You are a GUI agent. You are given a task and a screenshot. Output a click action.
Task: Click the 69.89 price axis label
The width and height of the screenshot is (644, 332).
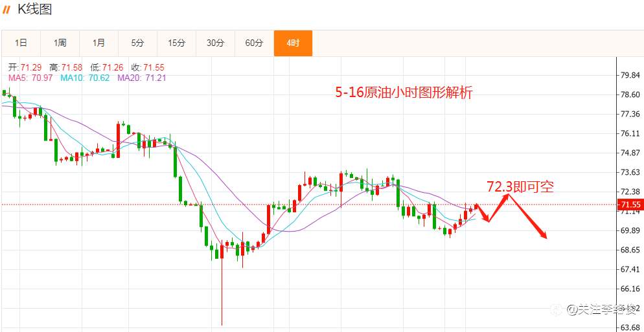[630, 230]
